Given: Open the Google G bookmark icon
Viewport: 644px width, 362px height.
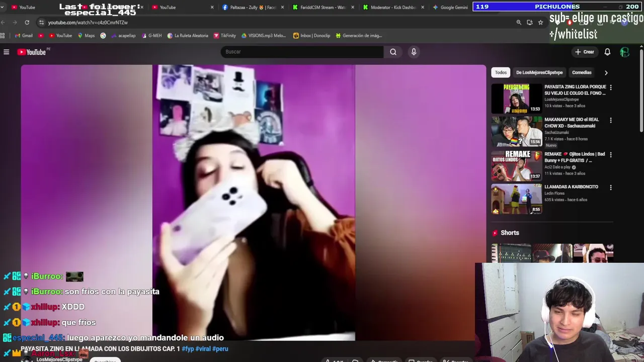Looking at the screenshot, I should (x=103, y=36).
